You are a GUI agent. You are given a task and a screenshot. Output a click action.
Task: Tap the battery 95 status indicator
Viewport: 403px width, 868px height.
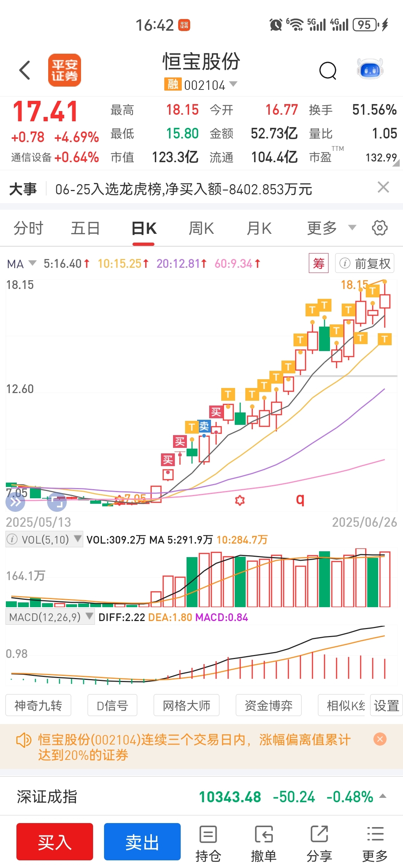click(365, 25)
